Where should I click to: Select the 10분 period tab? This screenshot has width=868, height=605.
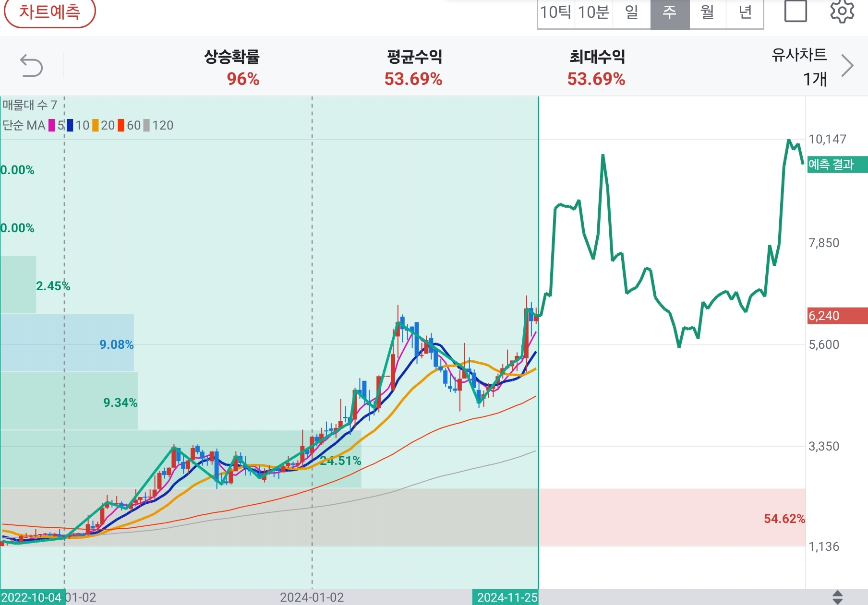coord(593,12)
